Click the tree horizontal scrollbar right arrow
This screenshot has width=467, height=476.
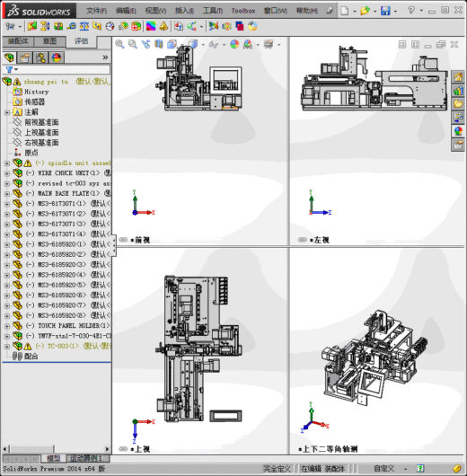click(107, 449)
